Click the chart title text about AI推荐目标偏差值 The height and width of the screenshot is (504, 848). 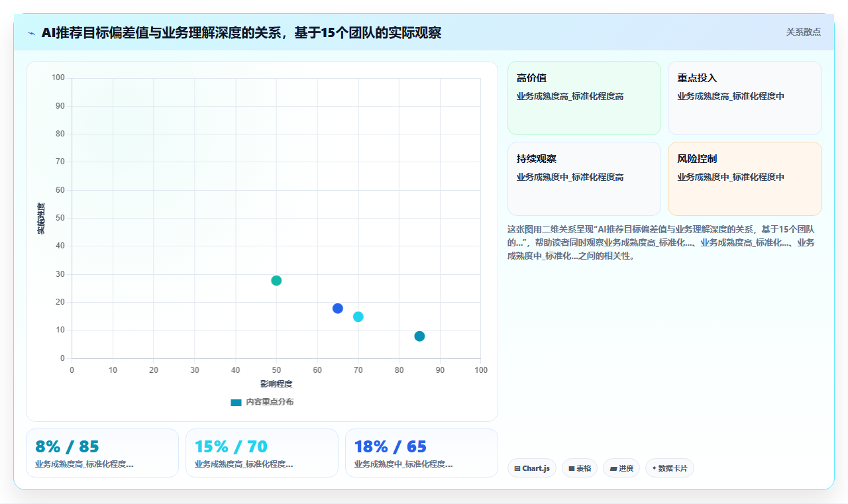(x=241, y=33)
